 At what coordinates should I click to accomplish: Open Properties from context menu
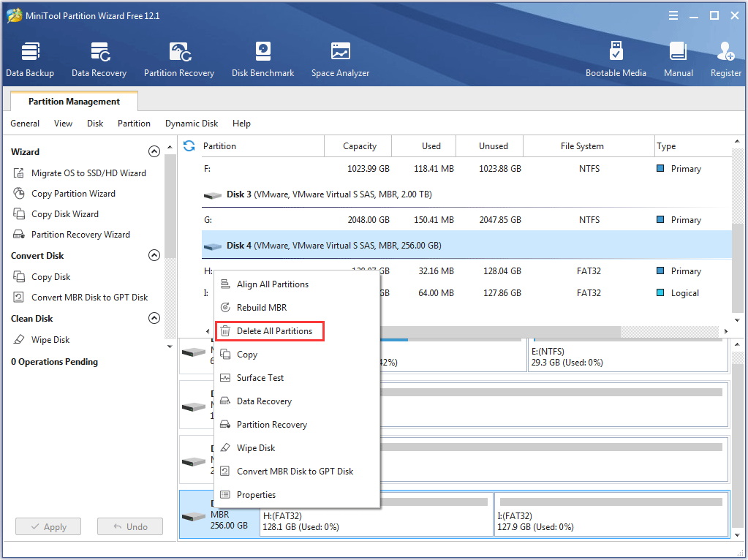coord(297,495)
